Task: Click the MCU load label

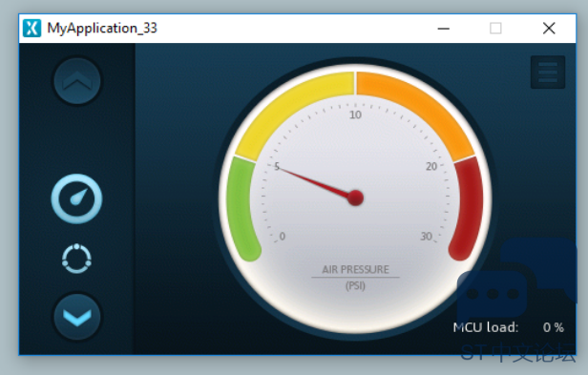Action: [x=486, y=327]
